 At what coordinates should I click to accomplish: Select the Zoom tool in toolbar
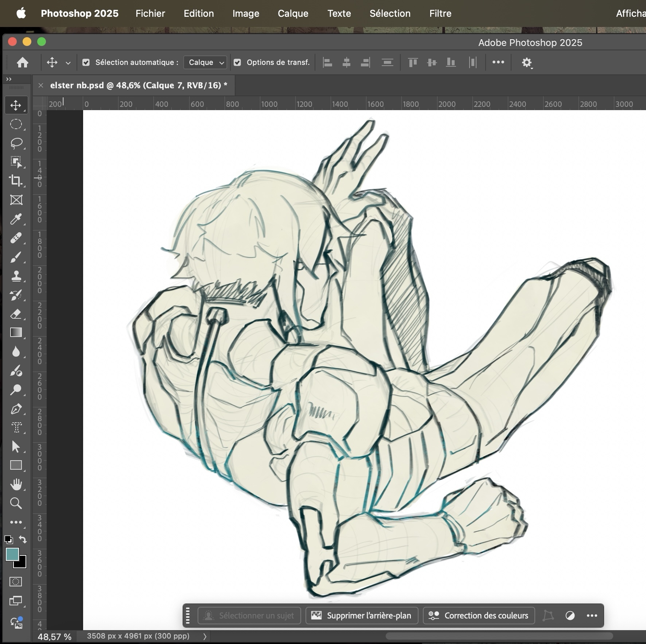[x=16, y=503]
